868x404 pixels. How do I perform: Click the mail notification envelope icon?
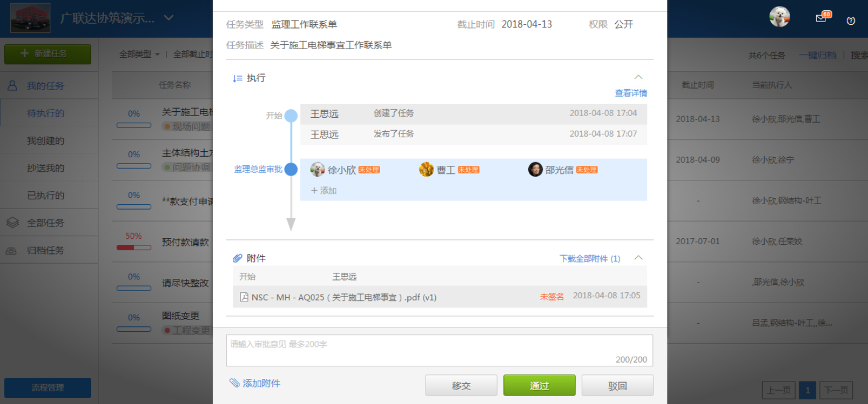click(x=821, y=18)
